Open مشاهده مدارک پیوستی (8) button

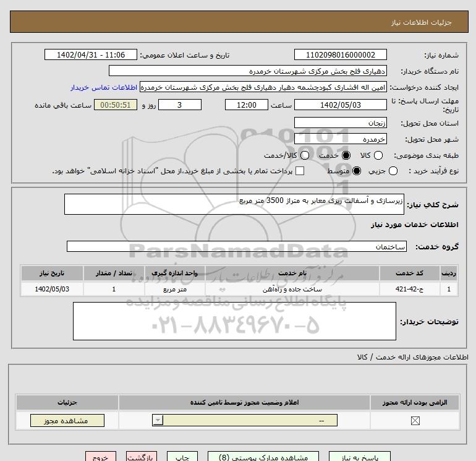point(263,457)
